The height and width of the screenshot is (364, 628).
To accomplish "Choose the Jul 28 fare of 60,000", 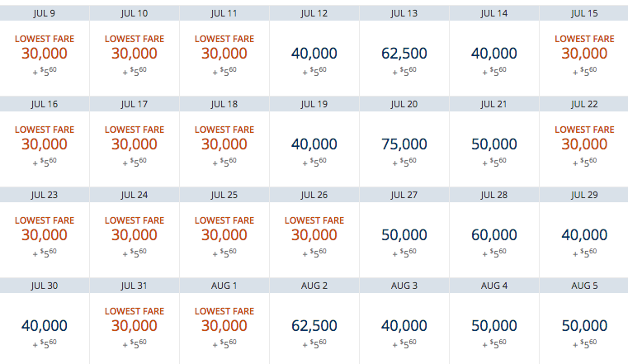I will click(494, 235).
